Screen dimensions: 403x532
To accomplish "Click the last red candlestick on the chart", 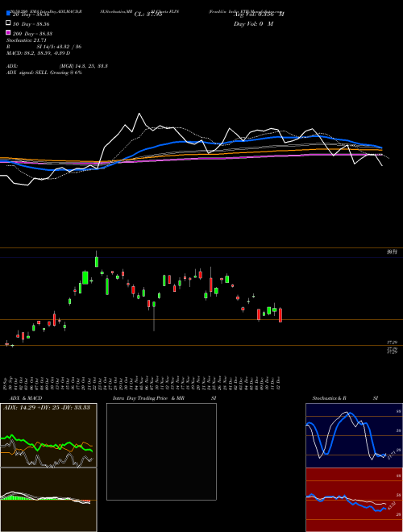I will (280, 315).
